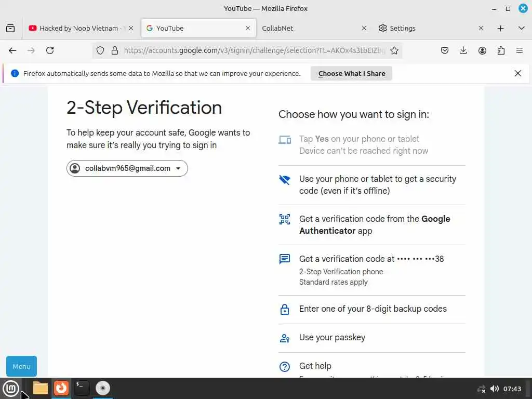Open the collabvm965@gmail.com account switcher
Viewport: 532px width, 399px height.
pos(127,168)
